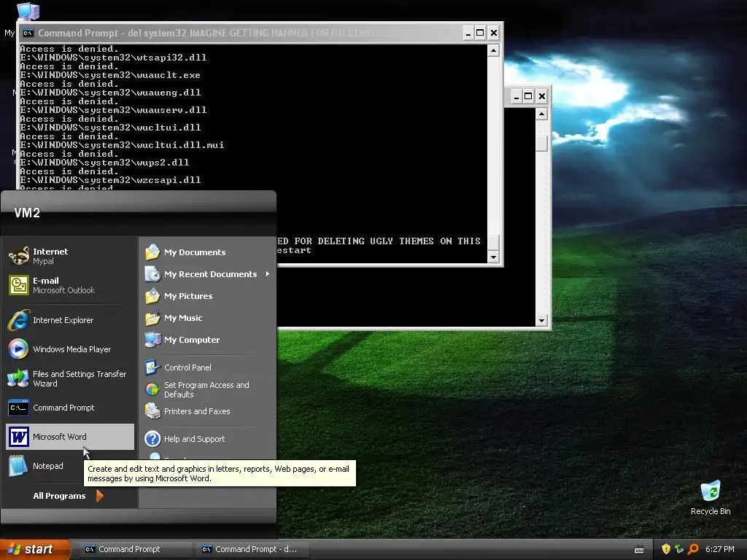Open the Mypal Internet browser icon
Image resolution: width=747 pixels, height=560 pixels.
[19, 256]
